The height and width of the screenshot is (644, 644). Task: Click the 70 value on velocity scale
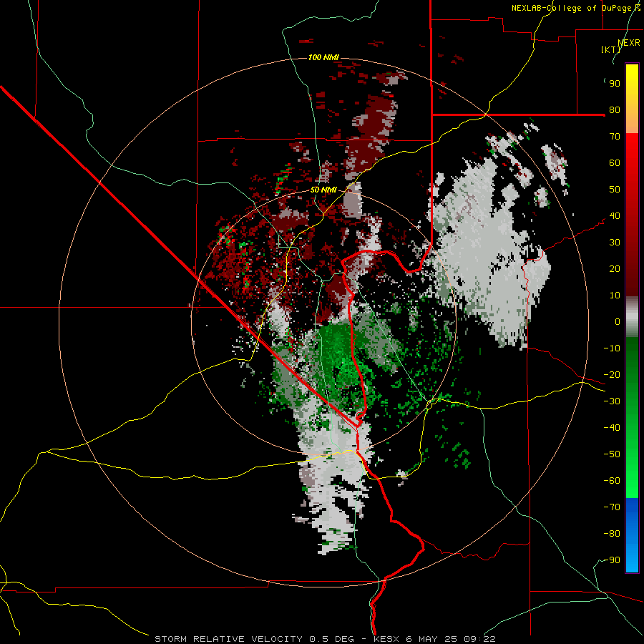(615, 137)
